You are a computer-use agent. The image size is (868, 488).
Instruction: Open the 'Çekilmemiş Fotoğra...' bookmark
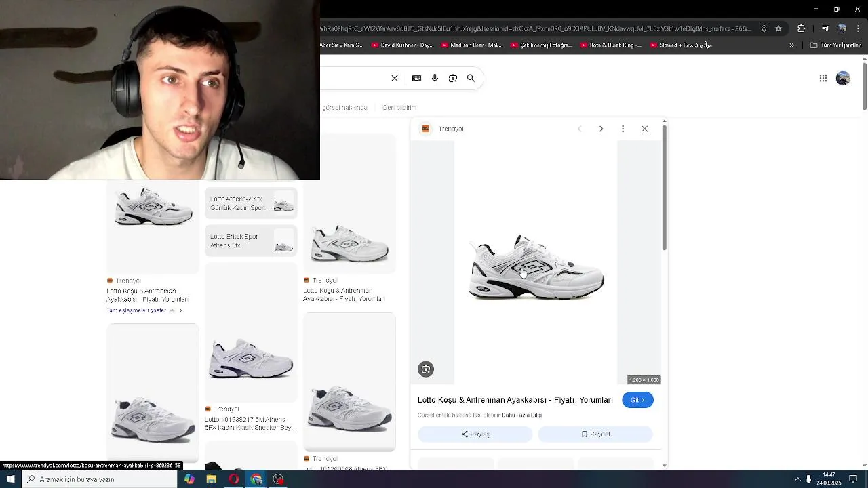pyautogui.click(x=541, y=45)
